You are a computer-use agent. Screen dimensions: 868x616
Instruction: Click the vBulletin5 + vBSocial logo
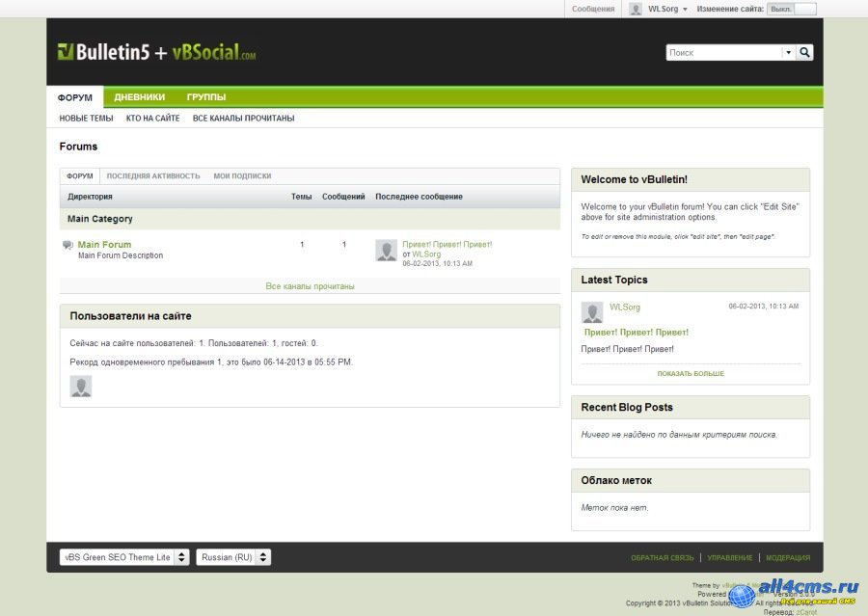coord(156,52)
